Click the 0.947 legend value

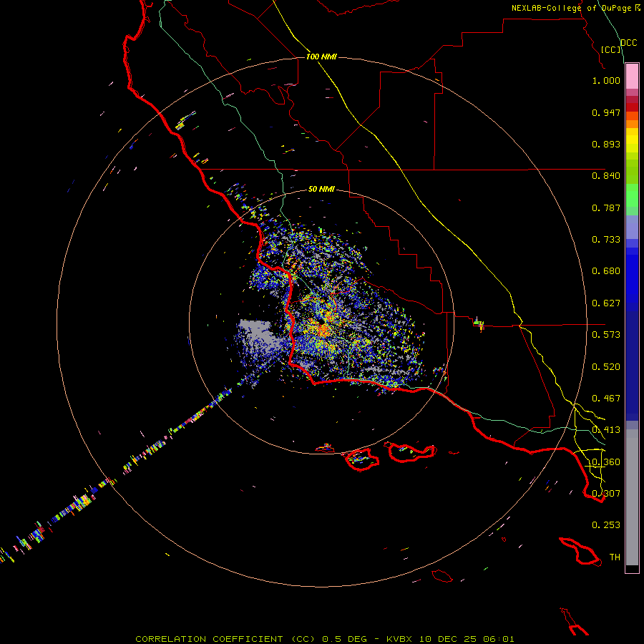(606, 112)
